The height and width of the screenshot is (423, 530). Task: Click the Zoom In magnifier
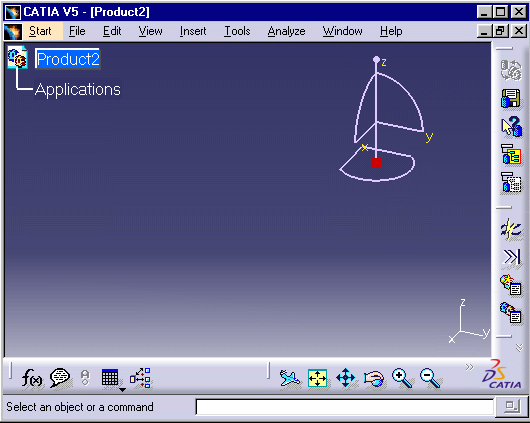coord(402,378)
